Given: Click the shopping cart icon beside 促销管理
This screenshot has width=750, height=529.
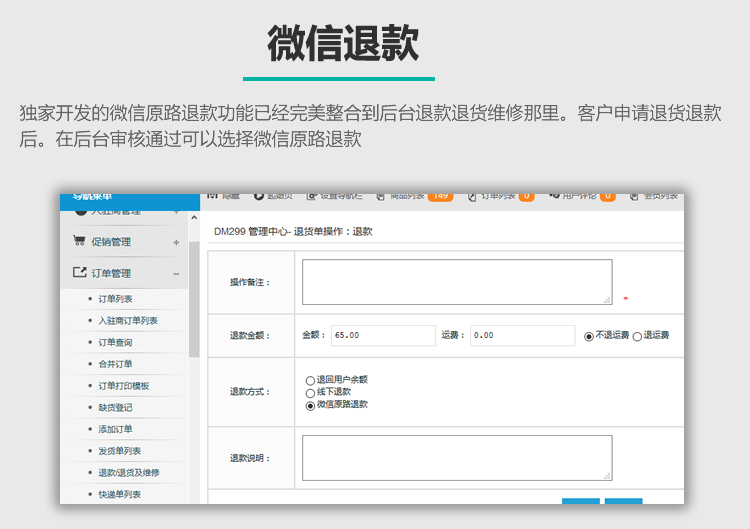Looking at the screenshot, I should click(79, 241).
